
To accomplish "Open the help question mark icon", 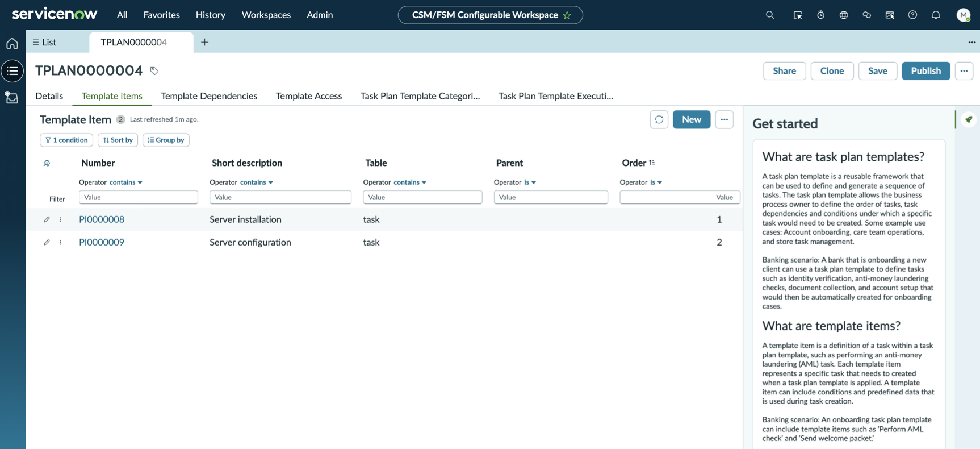I will pyautogui.click(x=912, y=15).
